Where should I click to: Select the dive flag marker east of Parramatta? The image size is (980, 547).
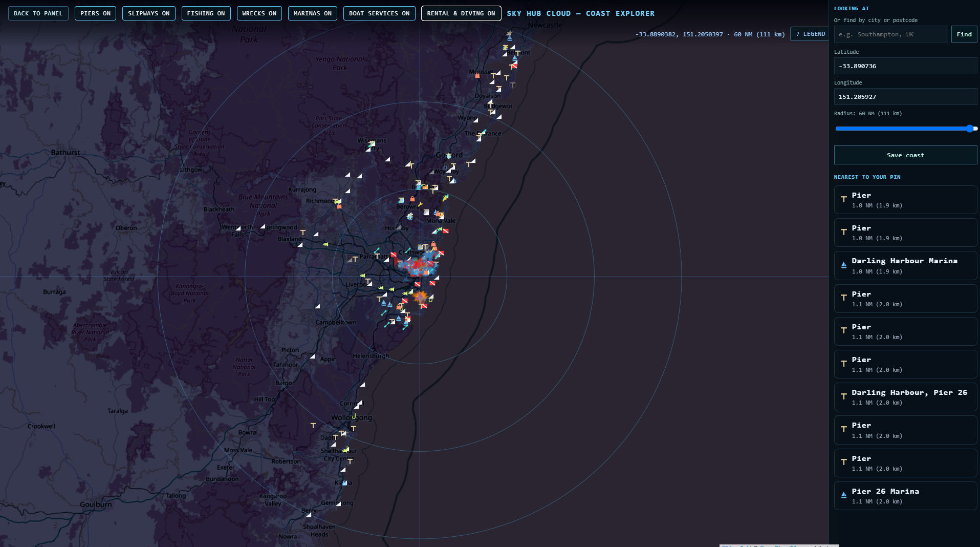[394, 255]
